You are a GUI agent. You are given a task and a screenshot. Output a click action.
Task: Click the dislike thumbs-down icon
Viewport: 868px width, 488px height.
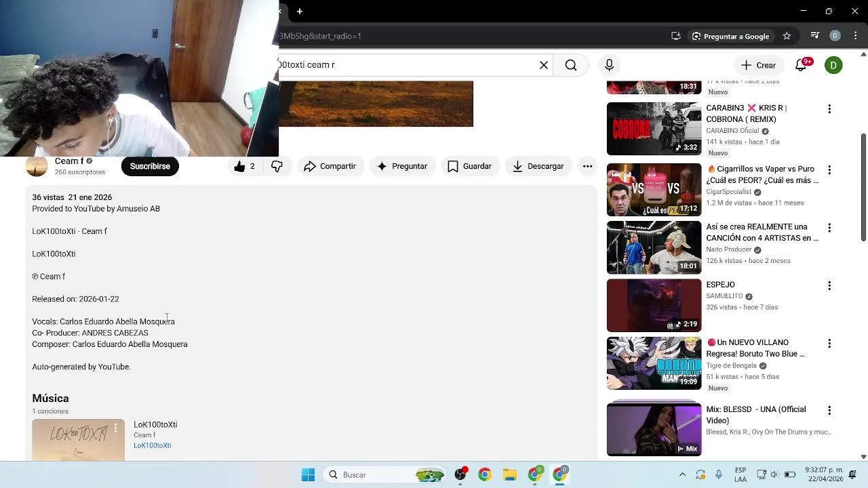(x=277, y=166)
